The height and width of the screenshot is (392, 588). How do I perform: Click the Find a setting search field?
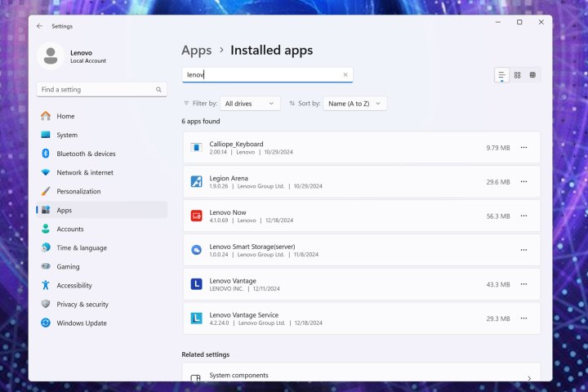[96, 90]
